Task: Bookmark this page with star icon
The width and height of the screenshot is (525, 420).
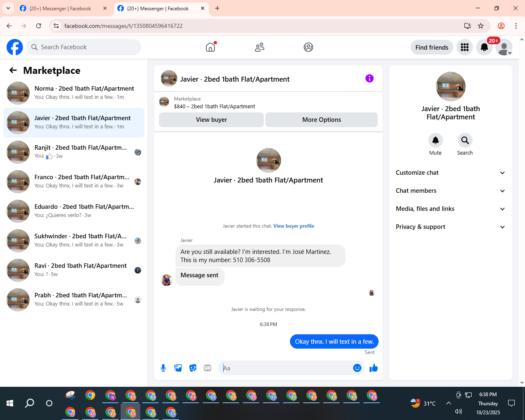Action: (481, 26)
